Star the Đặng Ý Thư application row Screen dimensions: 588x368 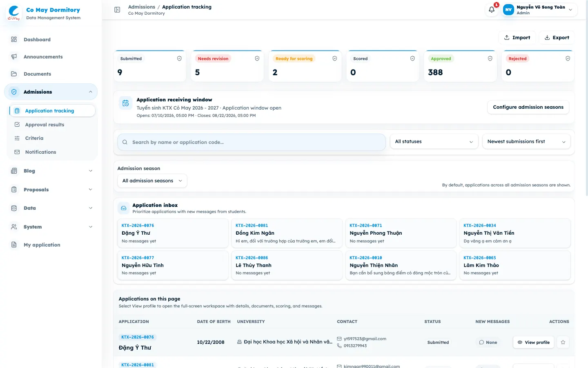(x=563, y=342)
